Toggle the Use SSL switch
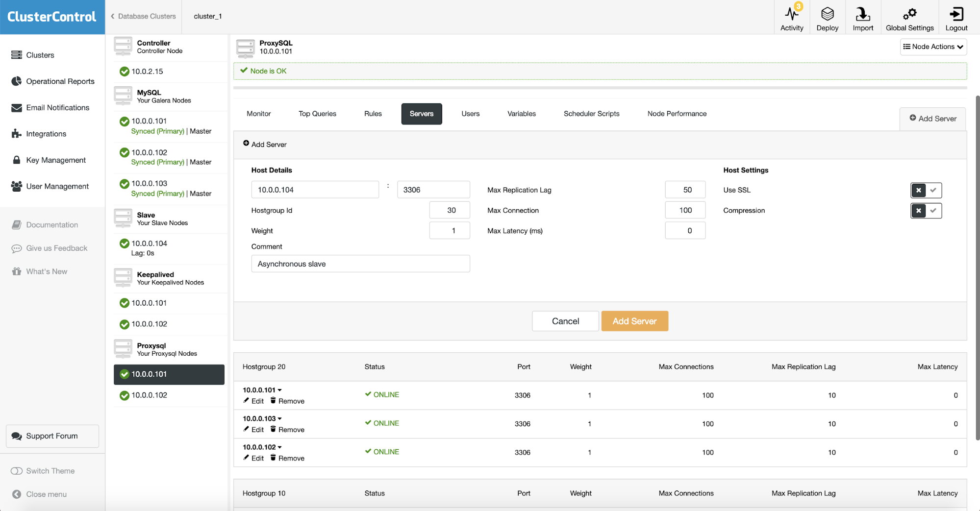Viewport: 980px width, 511px height. pos(926,190)
